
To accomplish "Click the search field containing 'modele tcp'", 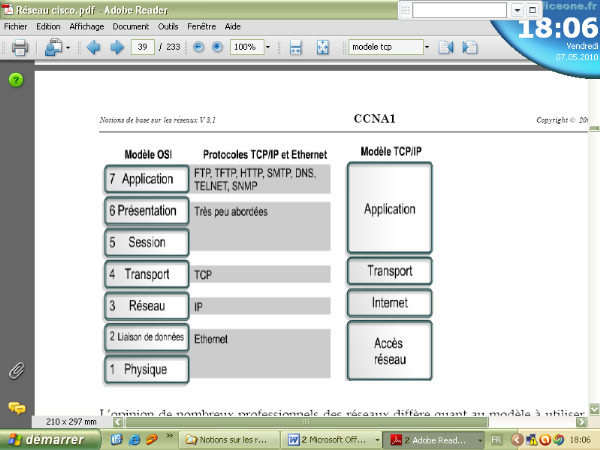I will click(x=386, y=47).
